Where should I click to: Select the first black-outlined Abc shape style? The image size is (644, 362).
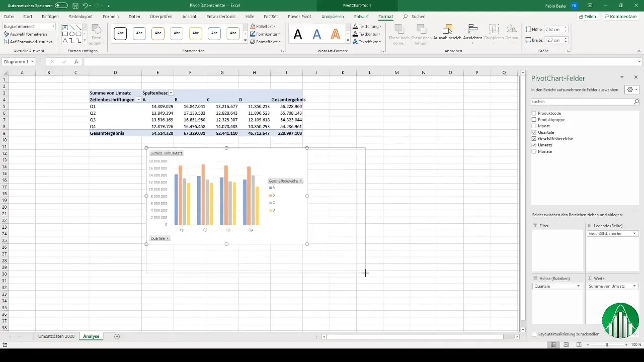(x=120, y=34)
